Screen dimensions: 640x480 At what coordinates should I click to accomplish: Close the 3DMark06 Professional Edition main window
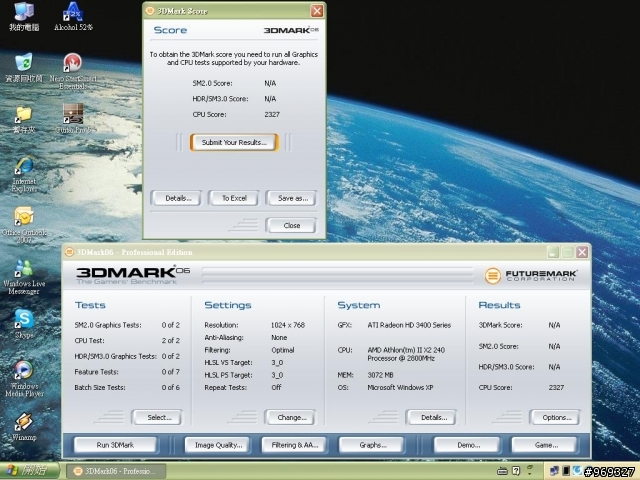tap(582, 252)
